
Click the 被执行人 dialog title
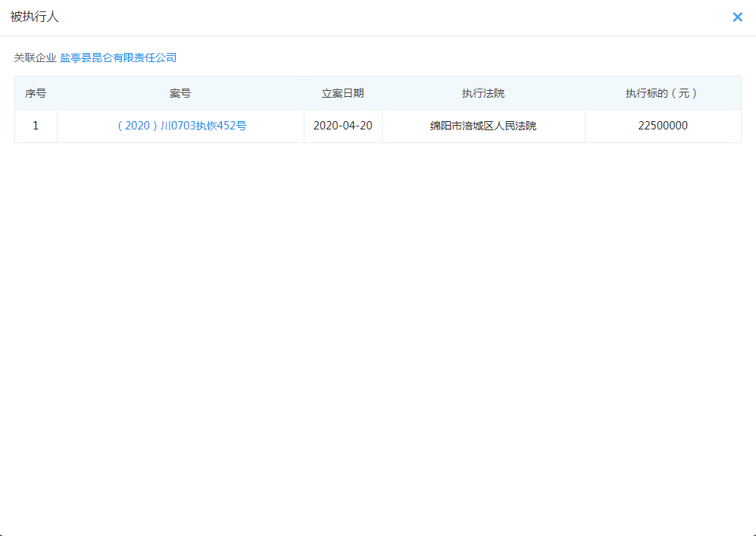coord(35,17)
